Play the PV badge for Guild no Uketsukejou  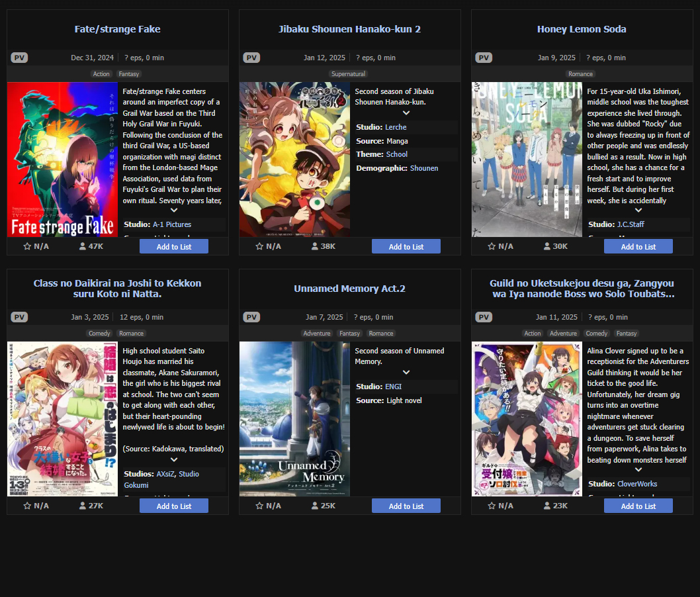[x=484, y=317]
